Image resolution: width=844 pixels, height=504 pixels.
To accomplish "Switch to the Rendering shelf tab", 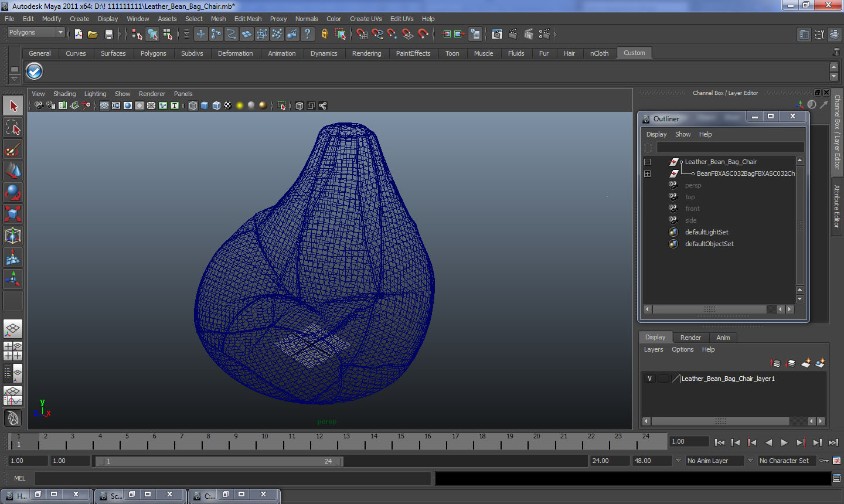I will click(366, 53).
